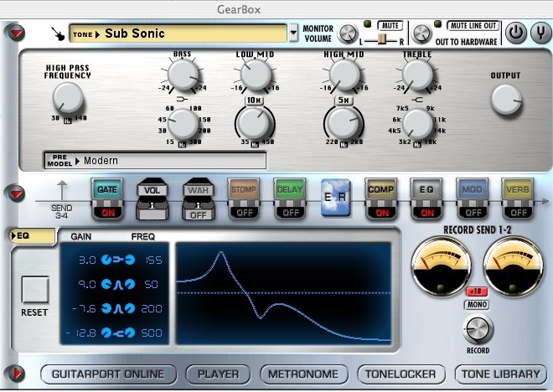
Task: Click the EQ Reset button
Action: pos(35,290)
